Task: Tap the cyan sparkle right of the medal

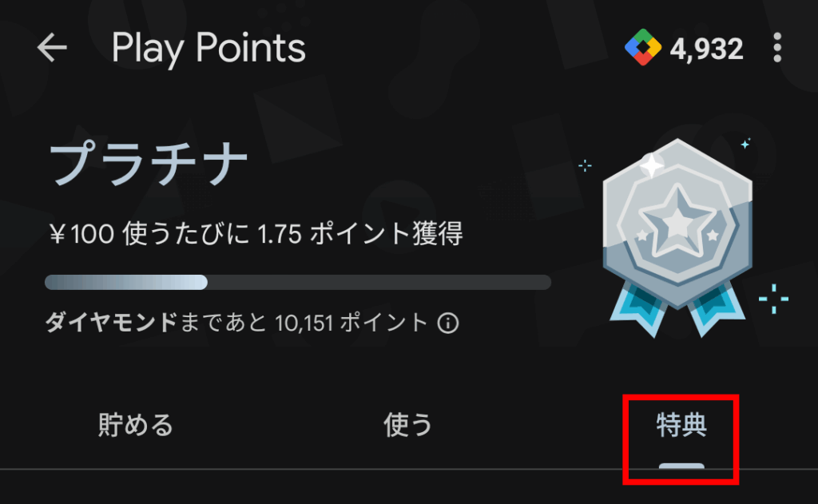Action: click(773, 299)
